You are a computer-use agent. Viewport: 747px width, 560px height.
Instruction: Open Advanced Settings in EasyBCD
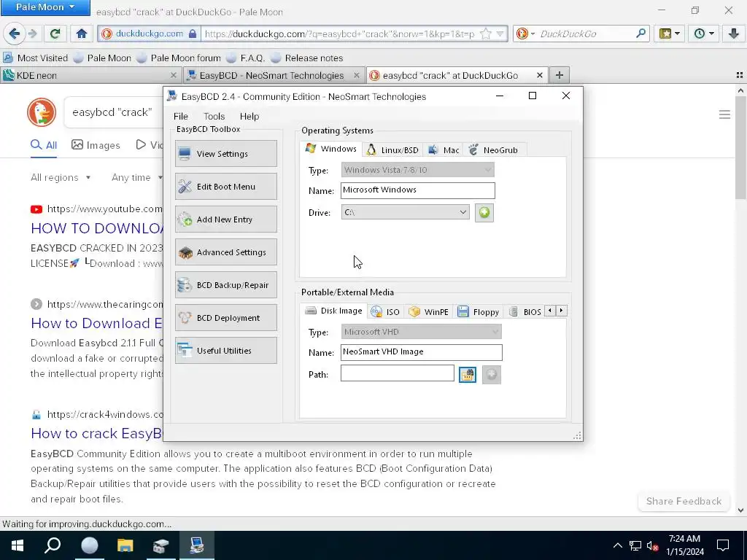pyautogui.click(x=226, y=252)
